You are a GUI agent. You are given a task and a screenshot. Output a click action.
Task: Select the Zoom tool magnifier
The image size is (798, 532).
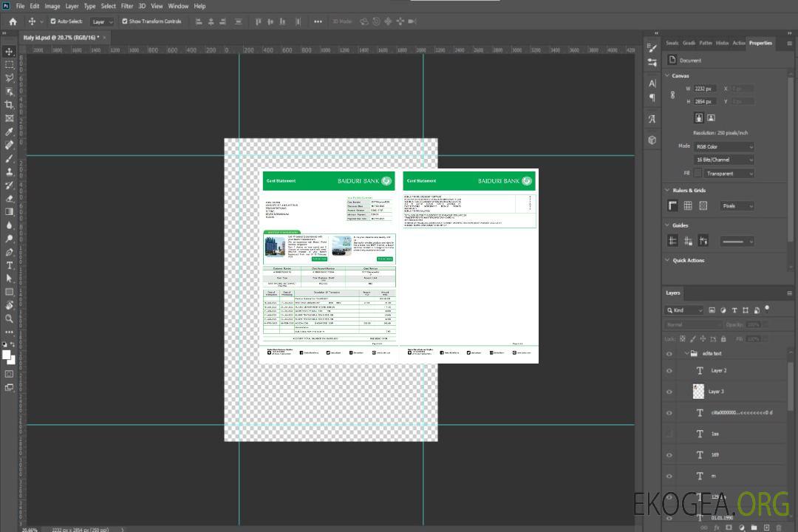10,318
